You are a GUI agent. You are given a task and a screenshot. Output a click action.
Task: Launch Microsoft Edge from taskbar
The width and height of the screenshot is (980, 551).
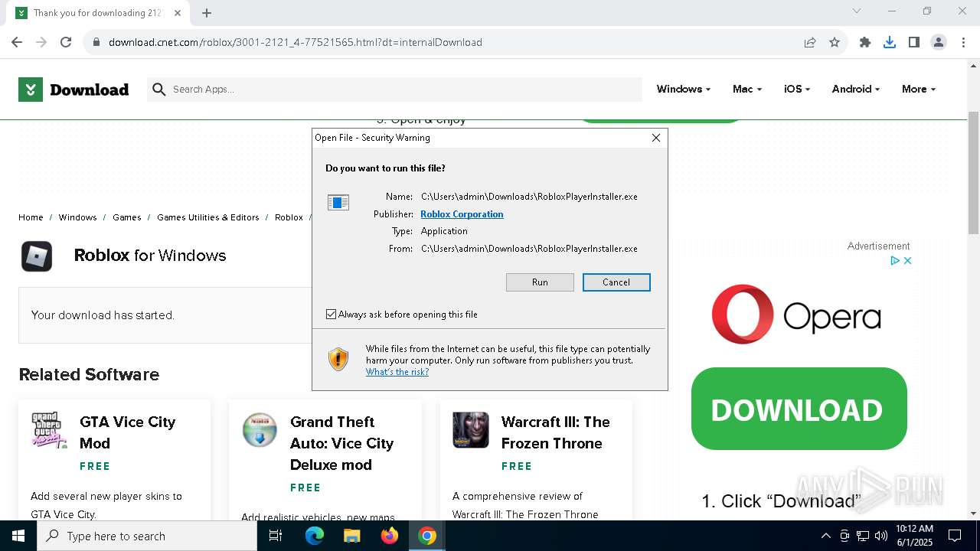coord(315,536)
